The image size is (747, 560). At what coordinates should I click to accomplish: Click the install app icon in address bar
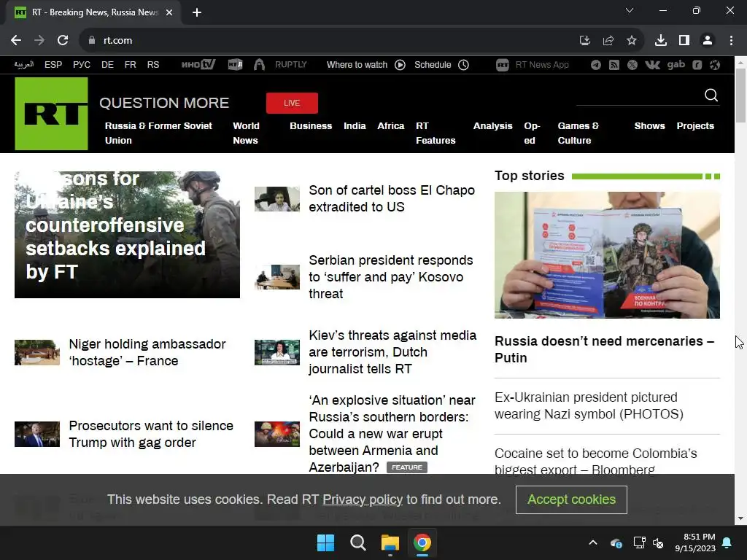pos(584,41)
